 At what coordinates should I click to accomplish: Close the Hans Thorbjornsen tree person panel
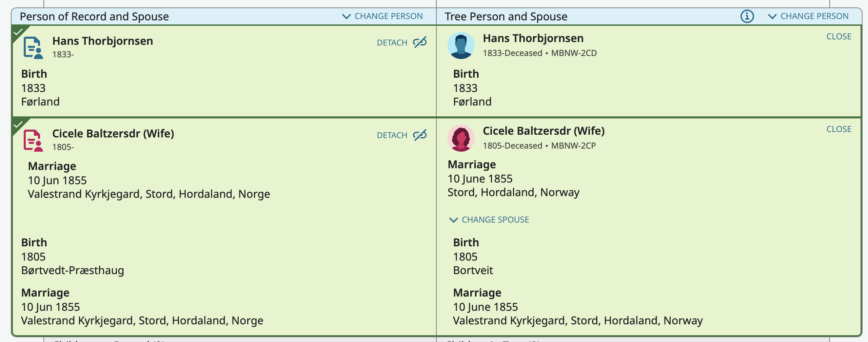839,37
